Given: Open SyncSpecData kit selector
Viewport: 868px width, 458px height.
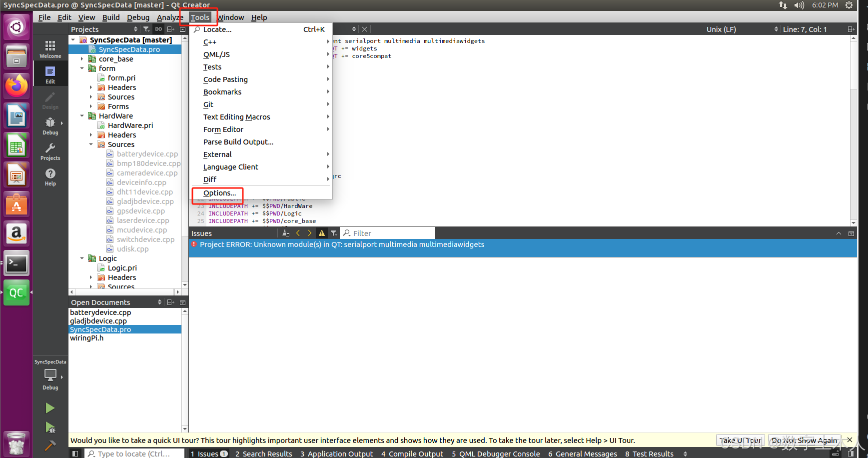Looking at the screenshot, I should point(50,374).
